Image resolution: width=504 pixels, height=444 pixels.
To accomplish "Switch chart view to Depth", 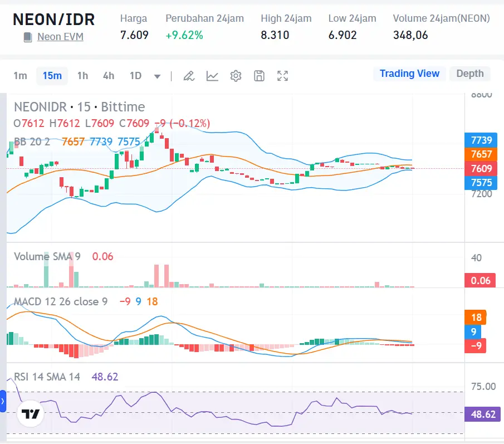I will (469, 73).
